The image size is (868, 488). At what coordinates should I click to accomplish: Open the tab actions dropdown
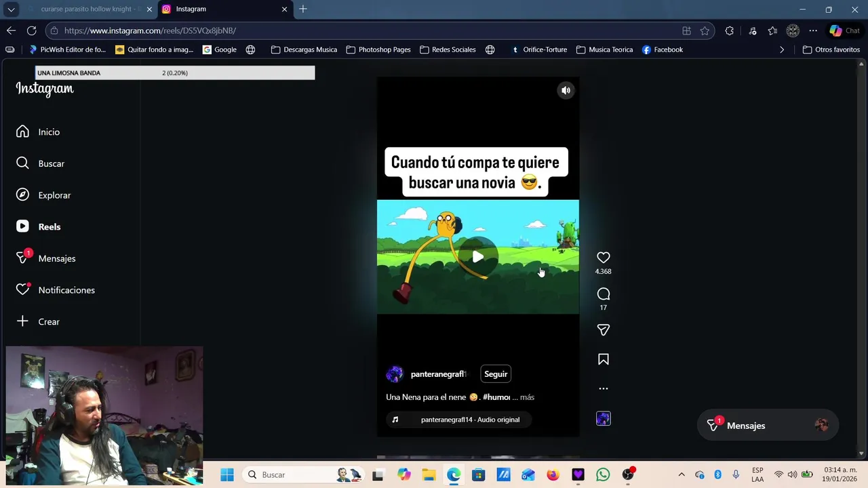11,9
